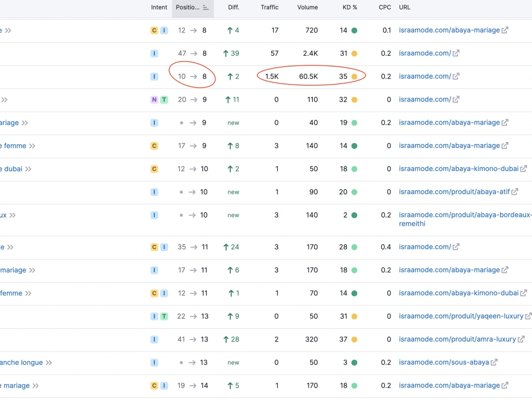The height and width of the screenshot is (399, 532).
Task: Click the I intent badge in 'anche longue' row
Action: (154, 363)
